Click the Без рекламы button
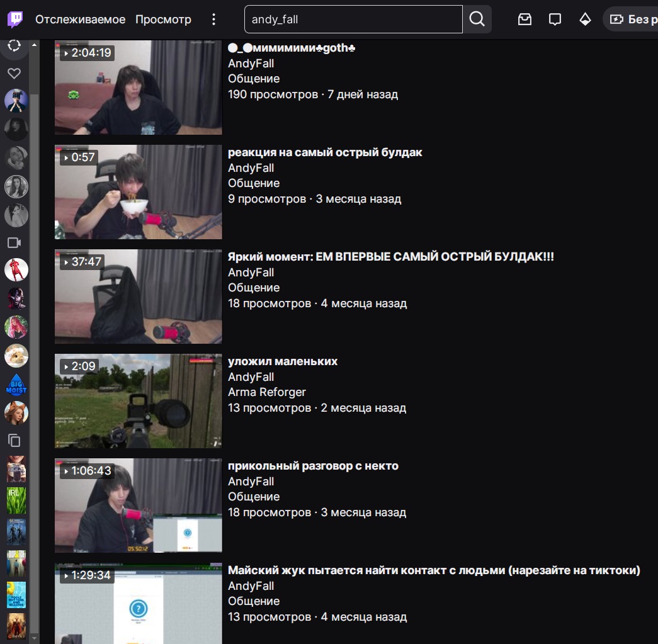 (x=630, y=20)
